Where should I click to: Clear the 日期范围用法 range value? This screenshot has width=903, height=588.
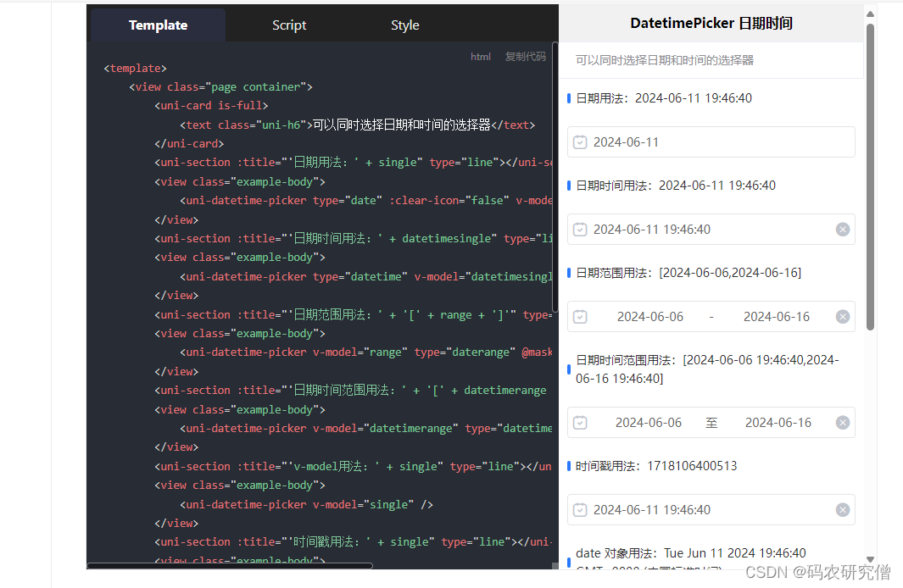tap(842, 316)
